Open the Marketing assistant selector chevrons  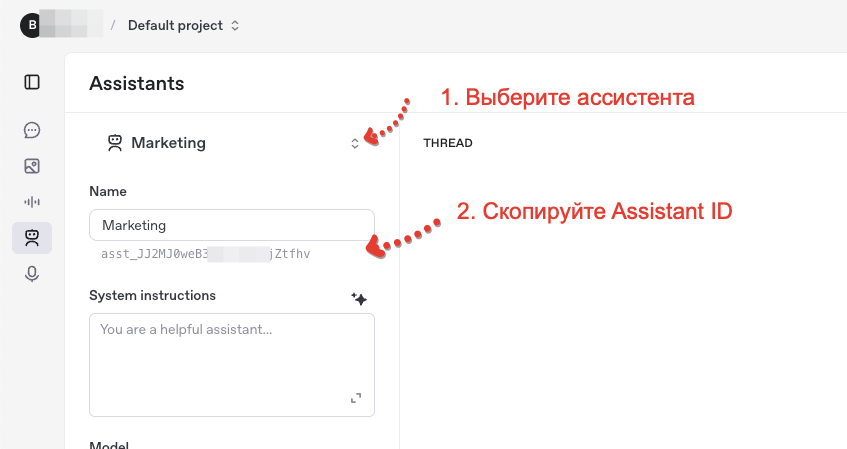pyautogui.click(x=355, y=143)
